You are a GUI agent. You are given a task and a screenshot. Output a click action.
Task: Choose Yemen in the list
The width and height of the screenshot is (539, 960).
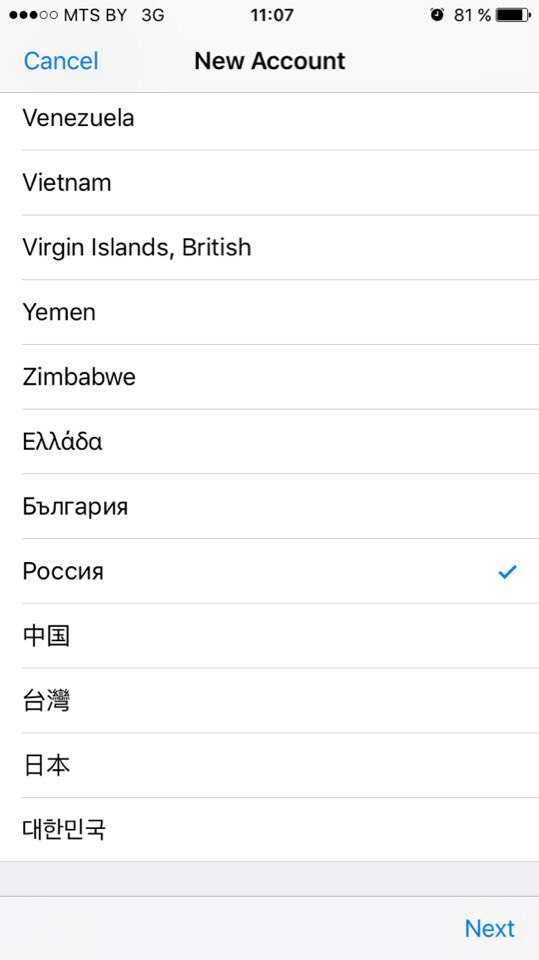point(270,312)
